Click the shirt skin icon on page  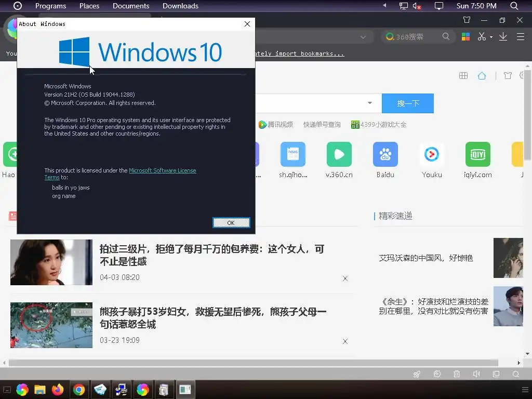tap(508, 76)
